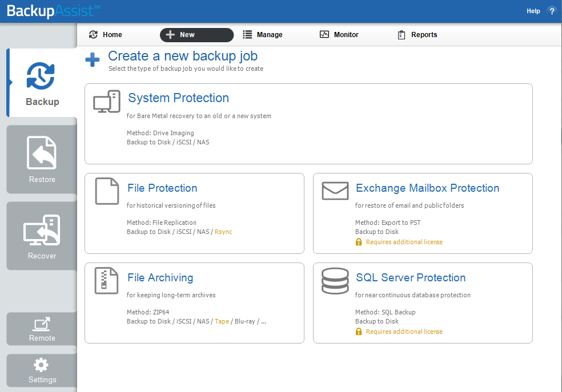The width and height of the screenshot is (562, 392).
Task: Click the Manage list icon
Action: tap(247, 34)
